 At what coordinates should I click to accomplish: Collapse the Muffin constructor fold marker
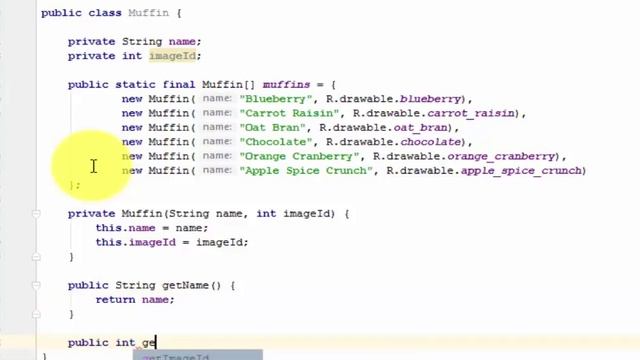(x=36, y=213)
